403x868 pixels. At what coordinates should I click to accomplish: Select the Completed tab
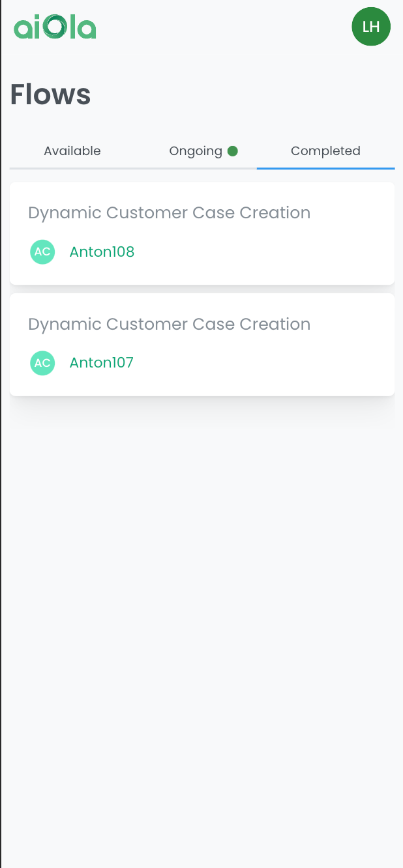click(x=325, y=151)
